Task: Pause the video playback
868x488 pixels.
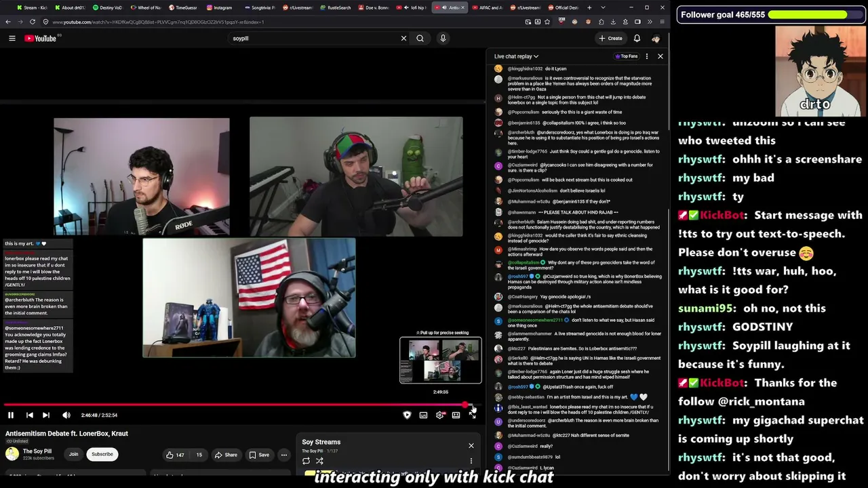Action: [x=11, y=415]
